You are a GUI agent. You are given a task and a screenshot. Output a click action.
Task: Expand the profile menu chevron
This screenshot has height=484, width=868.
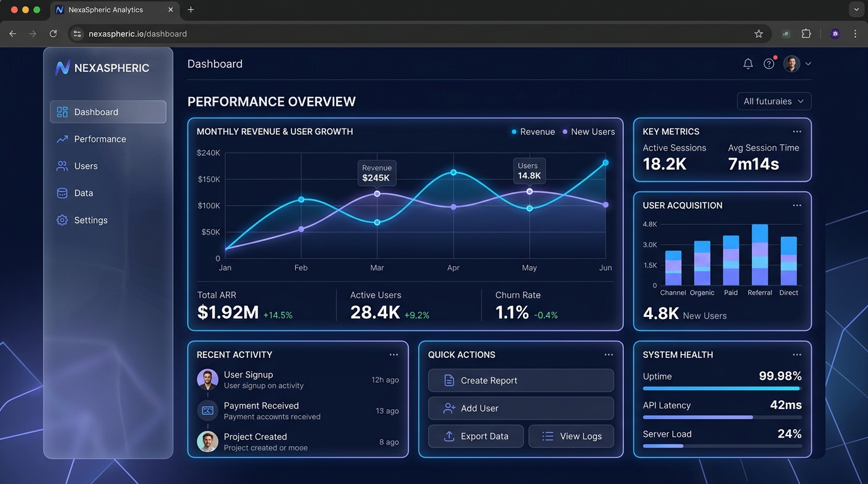pos(808,64)
